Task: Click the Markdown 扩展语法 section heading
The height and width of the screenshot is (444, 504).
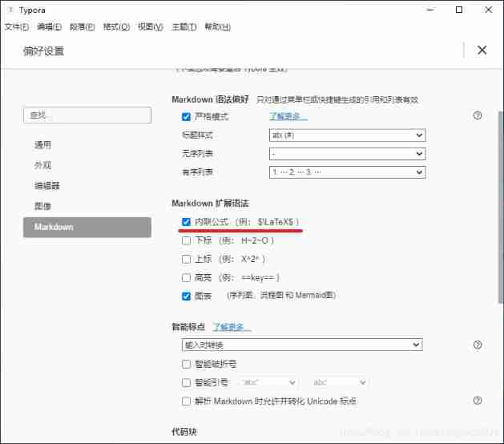Action: pos(210,204)
